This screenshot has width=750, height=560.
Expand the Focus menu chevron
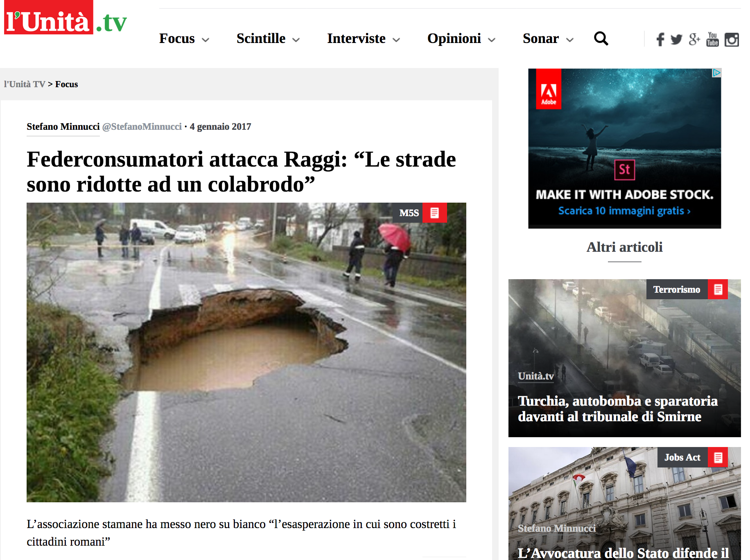206,40
